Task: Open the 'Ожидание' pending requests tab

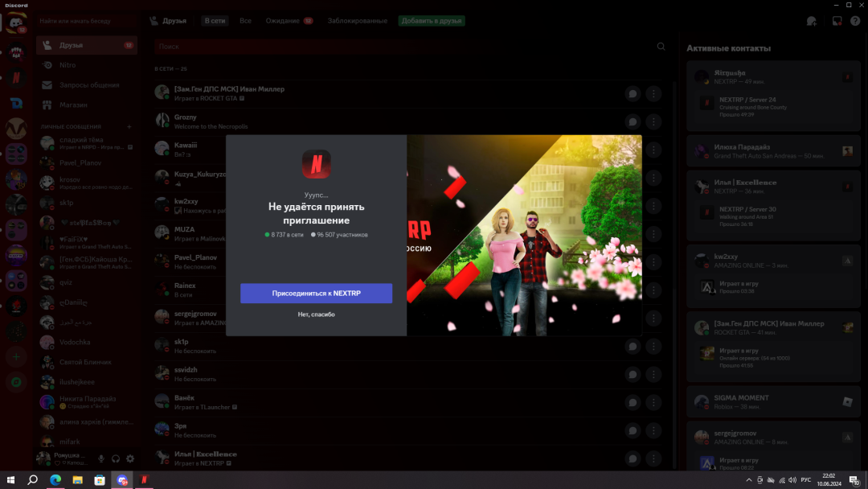Action: [289, 20]
